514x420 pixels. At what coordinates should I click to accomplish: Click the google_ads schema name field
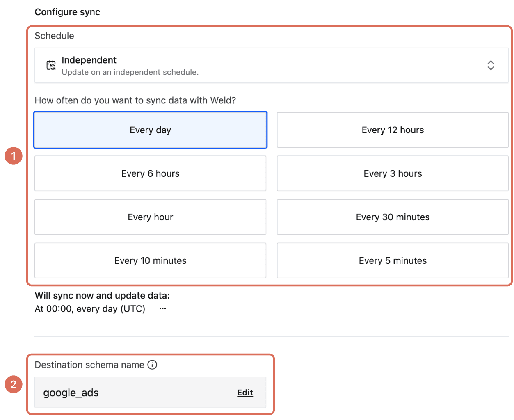coord(151,393)
